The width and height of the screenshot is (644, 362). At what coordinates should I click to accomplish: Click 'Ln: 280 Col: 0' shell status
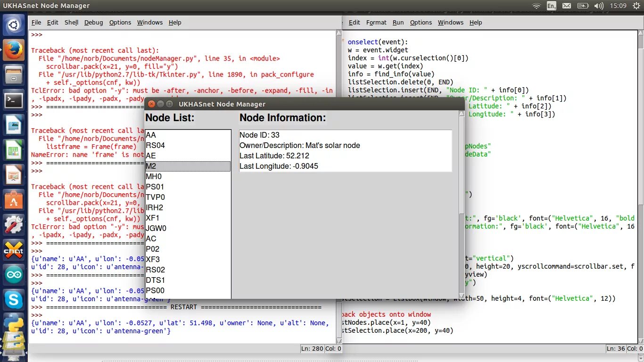[321, 348]
